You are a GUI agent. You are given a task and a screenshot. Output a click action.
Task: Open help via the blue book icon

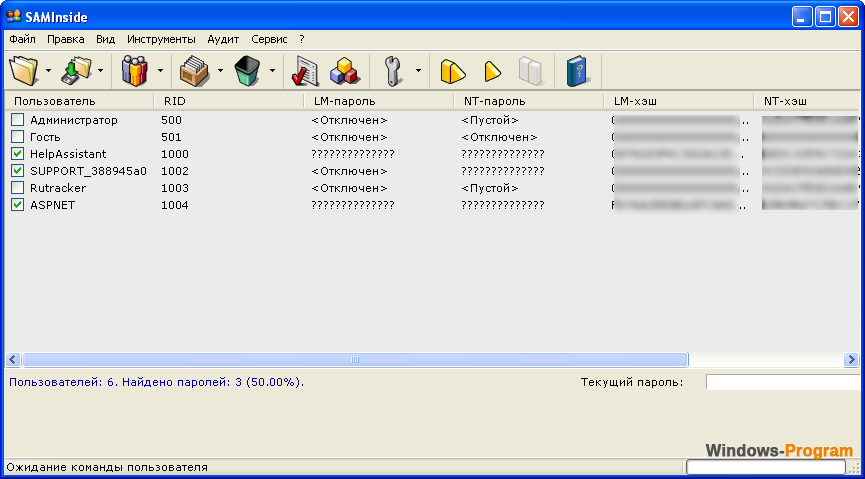coord(578,71)
